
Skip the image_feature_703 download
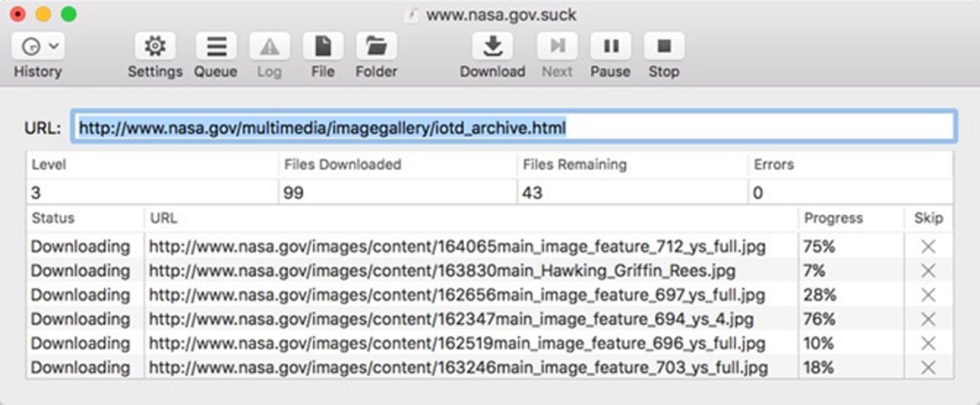tap(928, 367)
